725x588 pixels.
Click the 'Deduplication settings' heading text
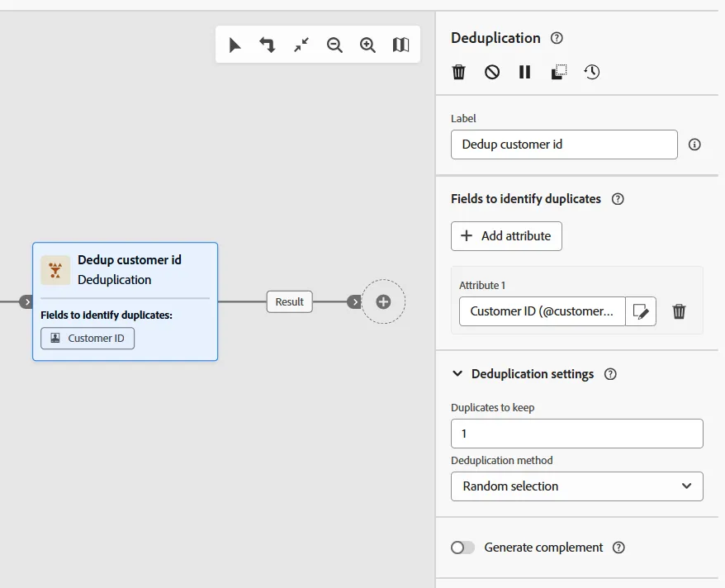533,374
